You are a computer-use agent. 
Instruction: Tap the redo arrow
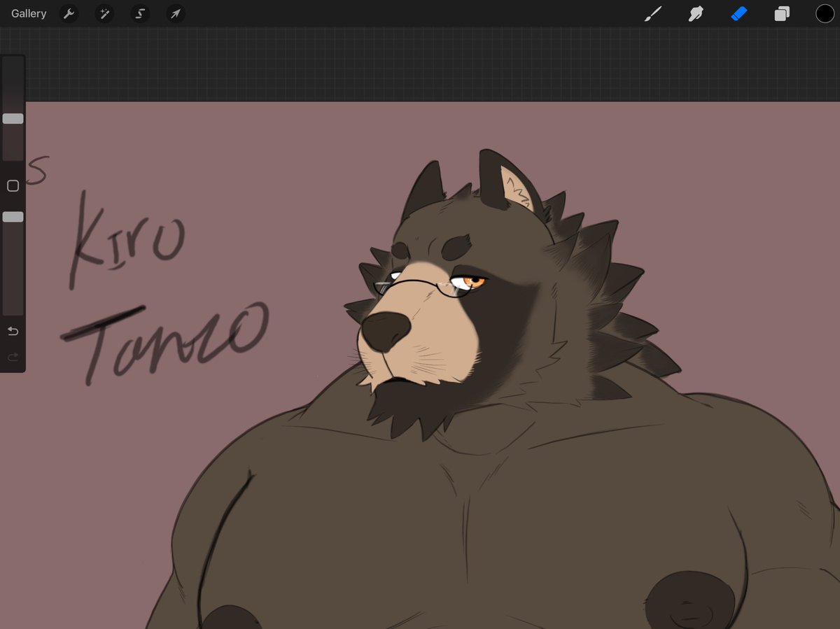click(x=13, y=357)
